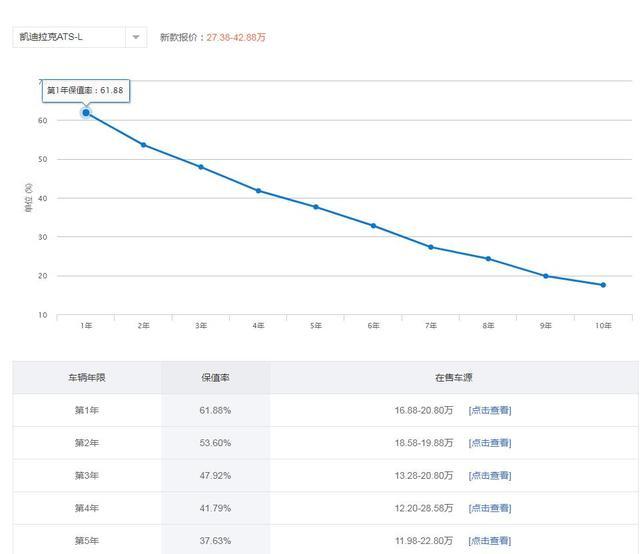Screen dimensions: 640x554
Task: View listings via 第3年 点击查看 link
Action: (490, 476)
